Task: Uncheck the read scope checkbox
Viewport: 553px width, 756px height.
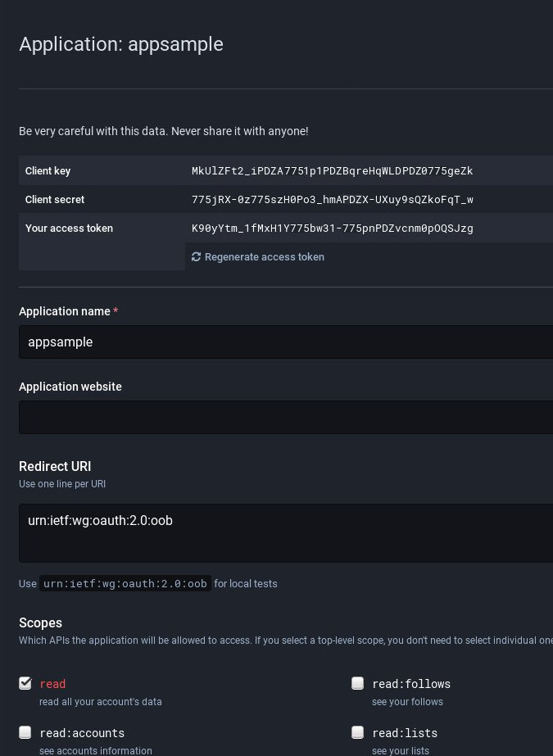Action: tap(25, 683)
